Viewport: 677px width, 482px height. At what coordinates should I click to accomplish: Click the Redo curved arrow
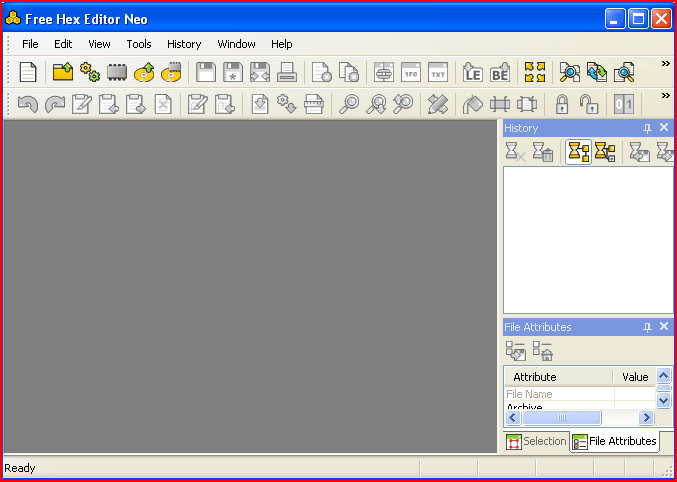click(55, 105)
